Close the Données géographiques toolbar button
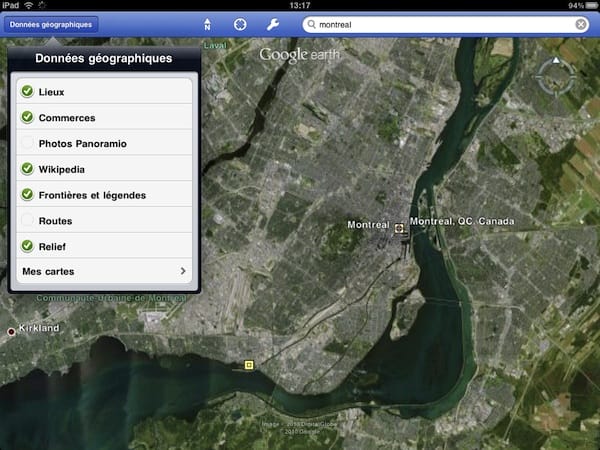This screenshot has height=450, width=600. pos(50,23)
